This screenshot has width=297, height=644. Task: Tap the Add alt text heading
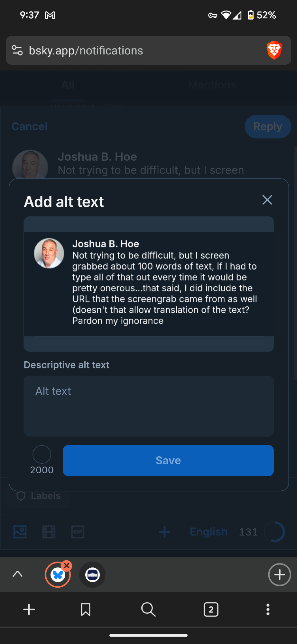(x=64, y=202)
